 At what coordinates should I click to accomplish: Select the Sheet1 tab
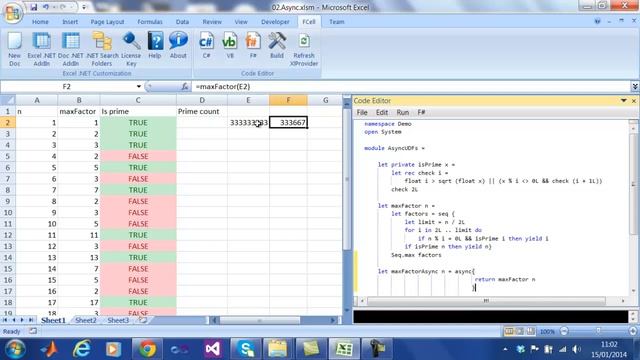(x=53, y=320)
